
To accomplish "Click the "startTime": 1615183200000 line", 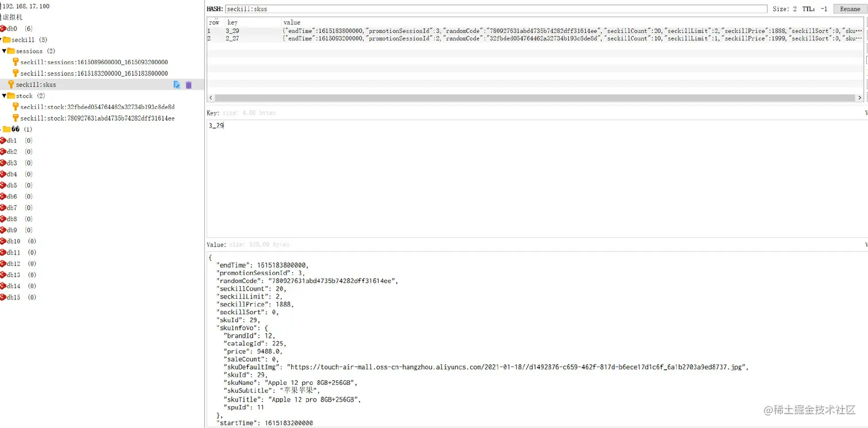I will tap(264, 423).
